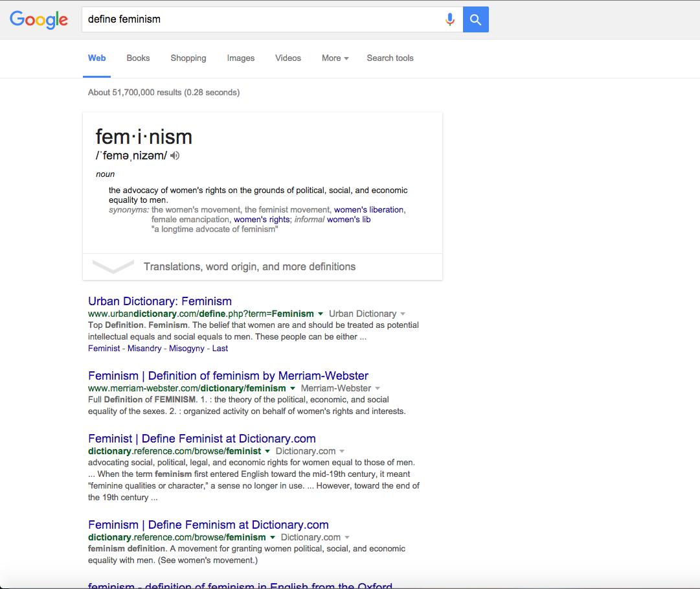Viewport: 700px width, 589px height.
Task: Click the 'Feminist' sitelink under Urban Dictionary
Action: click(104, 349)
